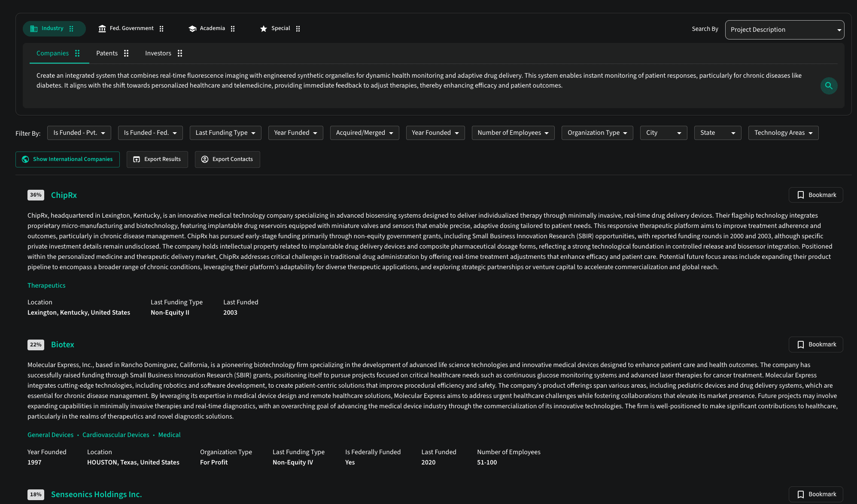Click the Cardiovascular Devices tag link
Screen dimensions: 857x504
pos(116,435)
